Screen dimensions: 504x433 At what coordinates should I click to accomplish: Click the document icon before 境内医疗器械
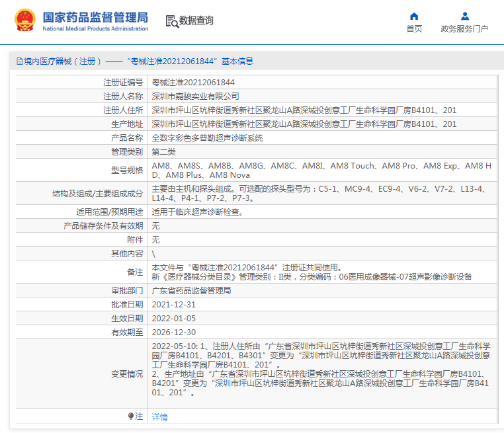coord(19,61)
